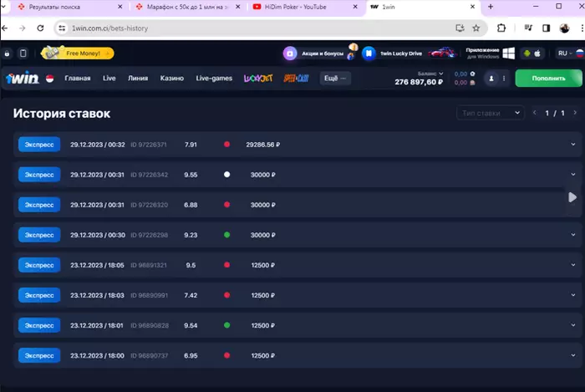This screenshot has width=585, height=392.
Task: Open the Линия section
Action: [x=138, y=79]
